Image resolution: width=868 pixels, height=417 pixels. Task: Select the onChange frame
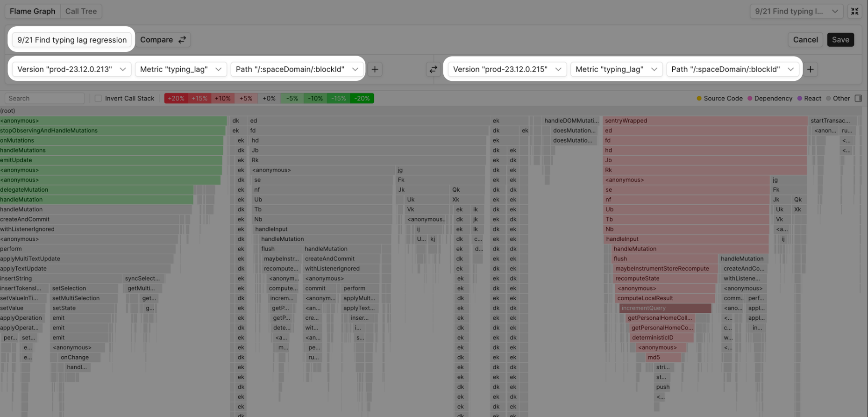point(79,357)
